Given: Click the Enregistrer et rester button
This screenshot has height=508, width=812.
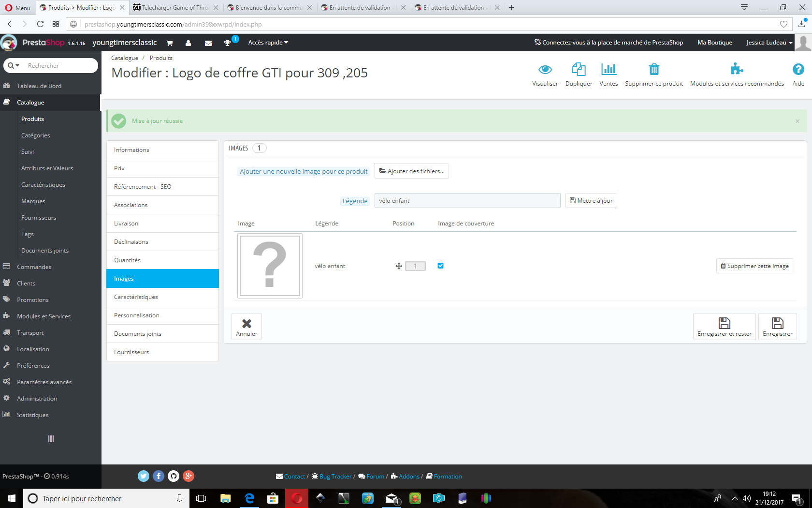Looking at the screenshot, I should 724,327.
